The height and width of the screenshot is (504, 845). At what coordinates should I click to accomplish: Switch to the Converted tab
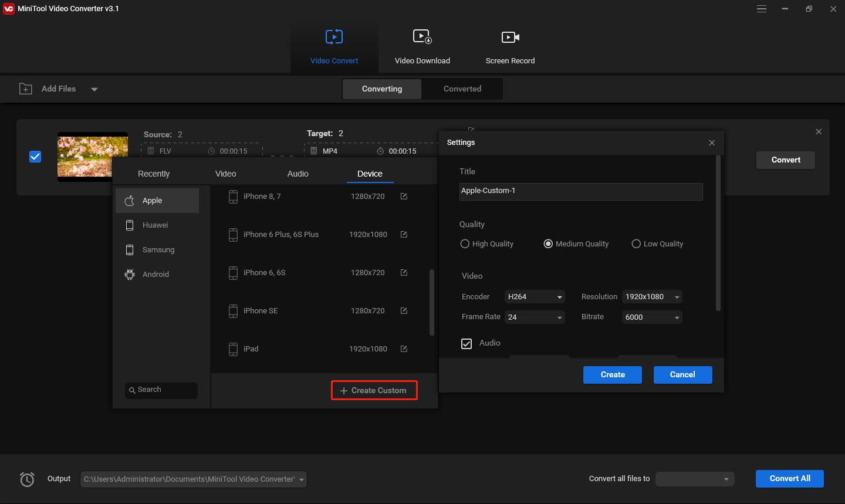click(x=462, y=89)
